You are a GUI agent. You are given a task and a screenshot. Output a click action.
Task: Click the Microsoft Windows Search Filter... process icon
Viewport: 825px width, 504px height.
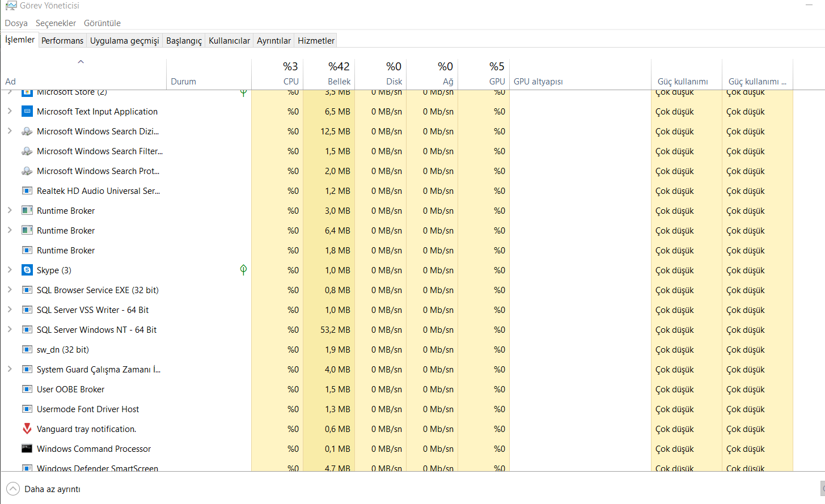point(27,151)
